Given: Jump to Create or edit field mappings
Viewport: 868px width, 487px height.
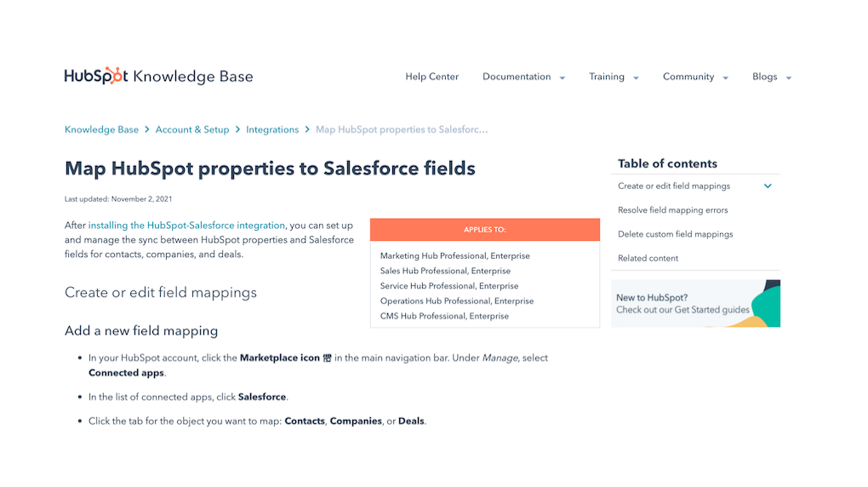Looking at the screenshot, I should 674,186.
